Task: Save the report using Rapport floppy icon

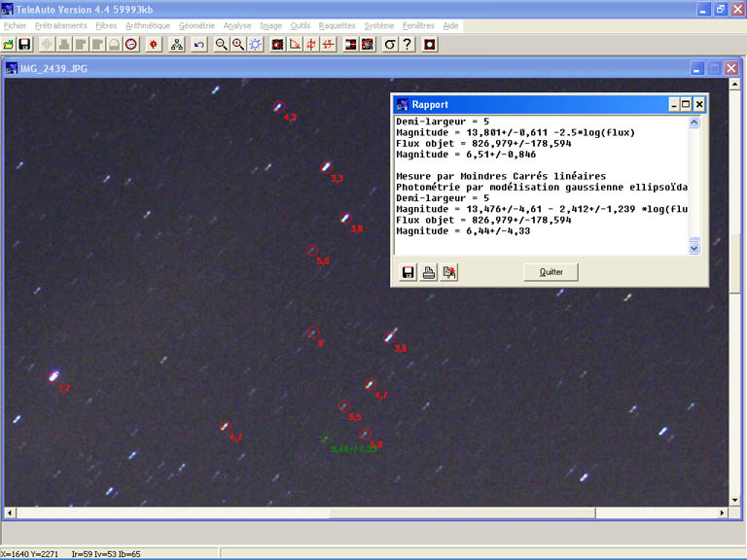Action: [x=408, y=272]
